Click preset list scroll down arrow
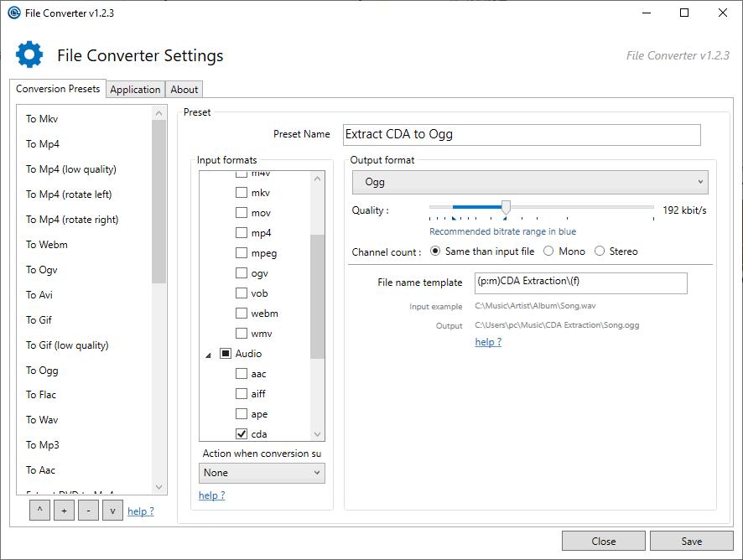 [158, 487]
